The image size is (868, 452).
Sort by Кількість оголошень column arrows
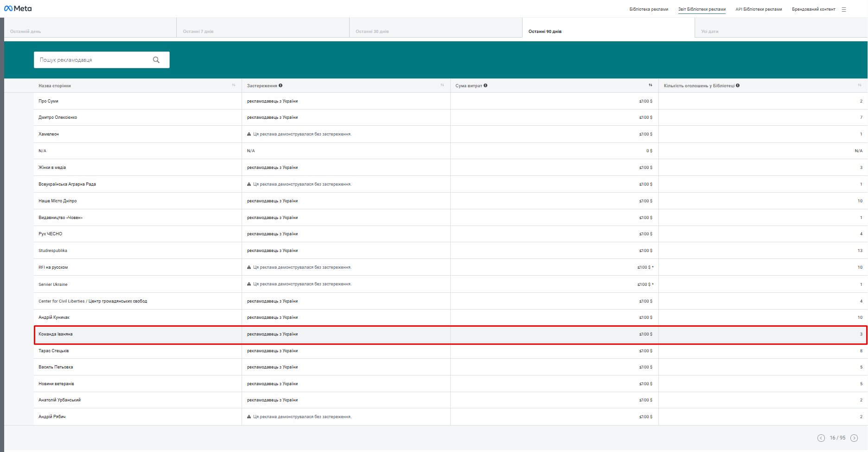(860, 85)
